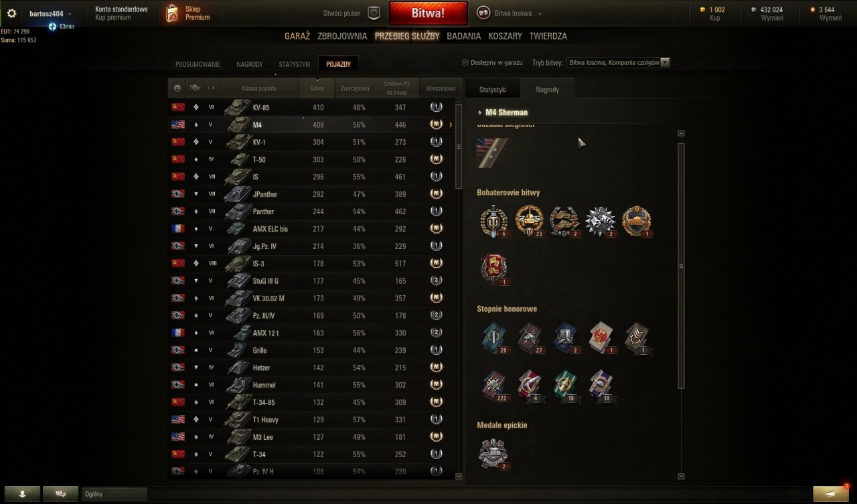Go to the BADANIA menu

[x=464, y=36]
